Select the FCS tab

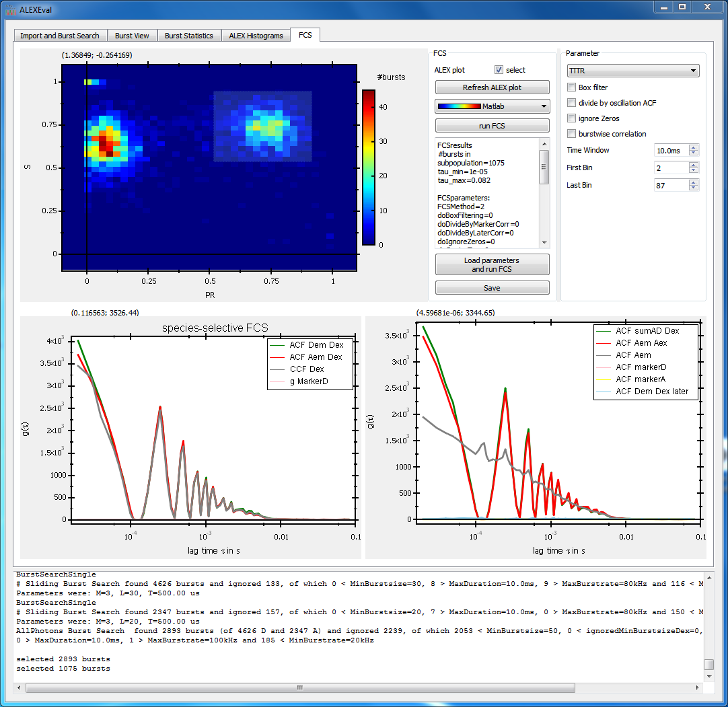point(305,35)
